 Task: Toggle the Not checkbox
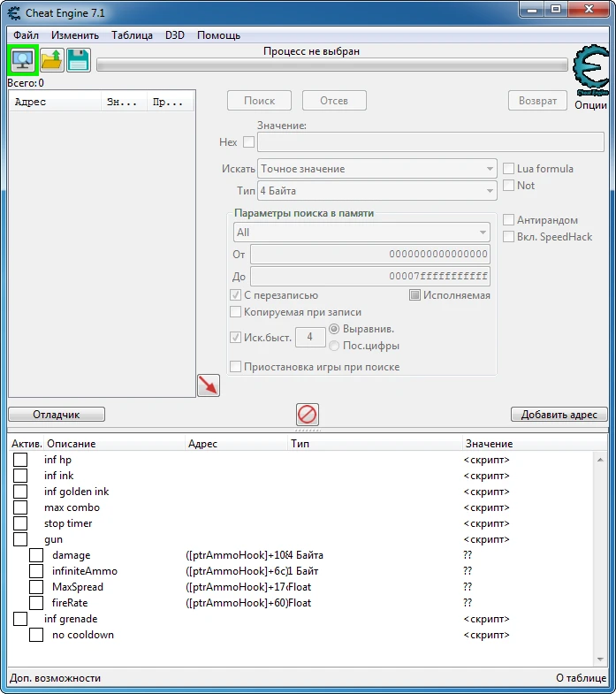pos(508,186)
